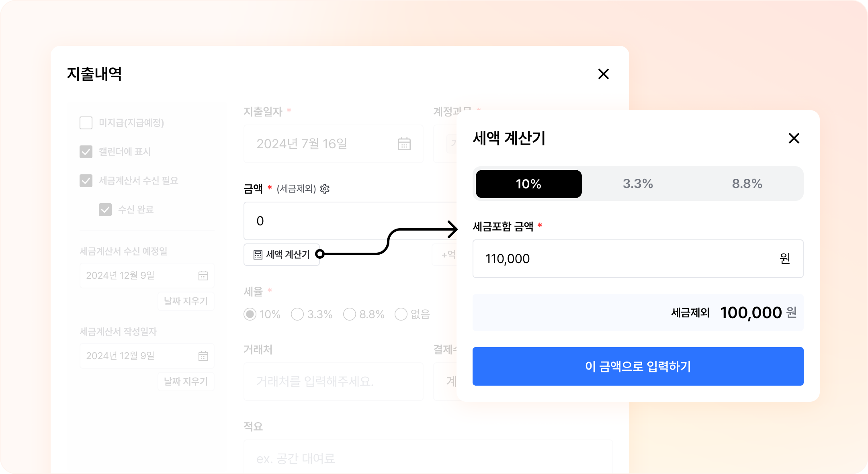Uncheck 세금계산서 수신 필요 checkbox
This screenshot has height=474, width=868.
(x=86, y=181)
